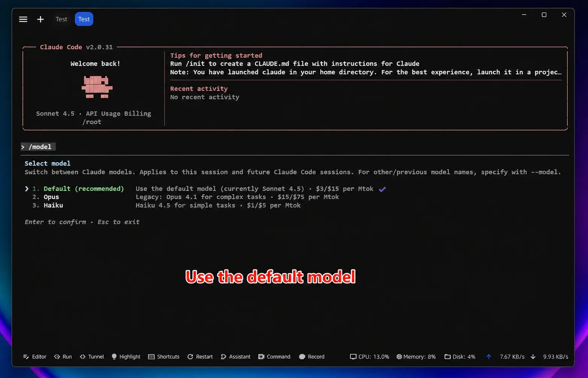Minimize the terminal window
The image size is (588, 378).
click(524, 15)
